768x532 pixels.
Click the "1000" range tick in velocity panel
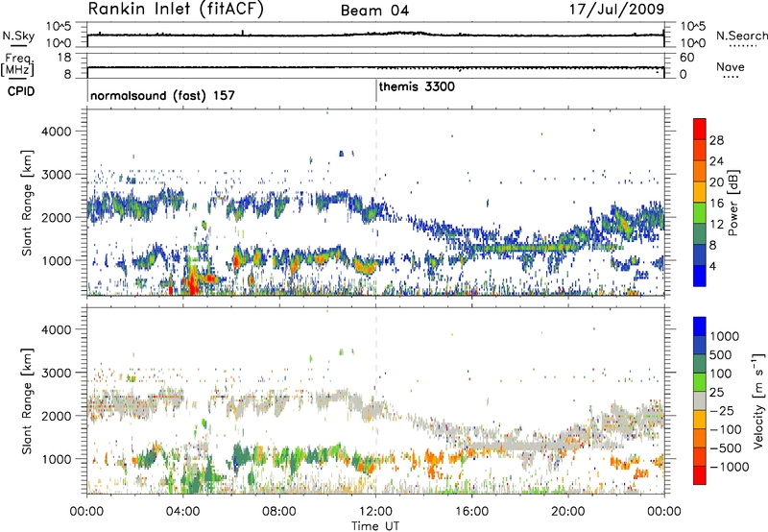point(56,458)
